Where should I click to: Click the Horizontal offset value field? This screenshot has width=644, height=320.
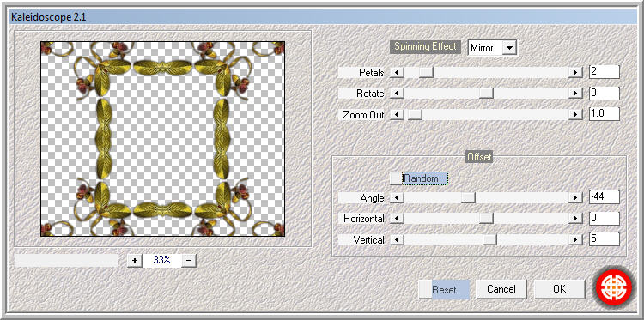tap(604, 218)
